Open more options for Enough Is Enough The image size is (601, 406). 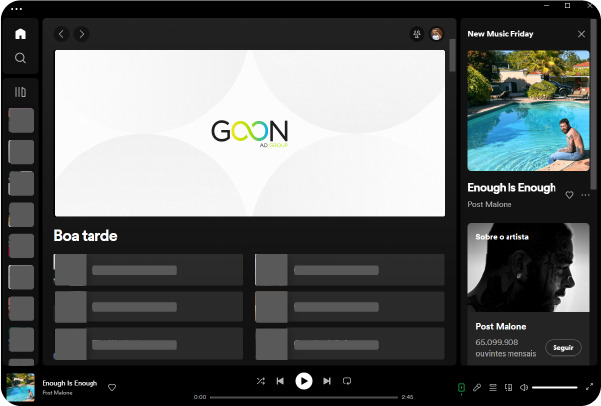pos(586,195)
